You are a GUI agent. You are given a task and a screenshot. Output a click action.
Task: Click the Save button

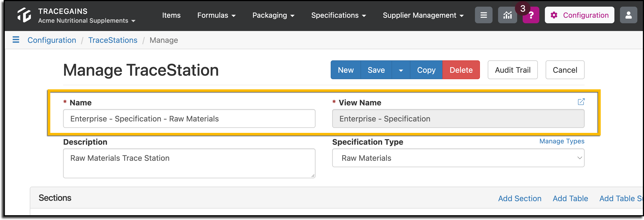[x=376, y=70]
